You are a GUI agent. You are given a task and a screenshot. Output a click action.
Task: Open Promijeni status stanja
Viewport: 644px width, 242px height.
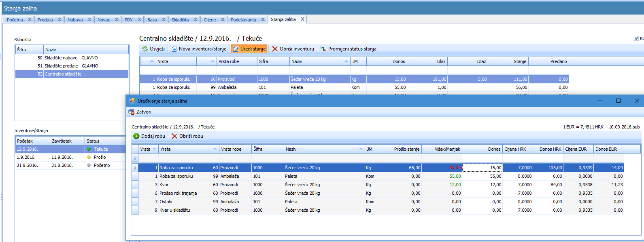coord(349,49)
